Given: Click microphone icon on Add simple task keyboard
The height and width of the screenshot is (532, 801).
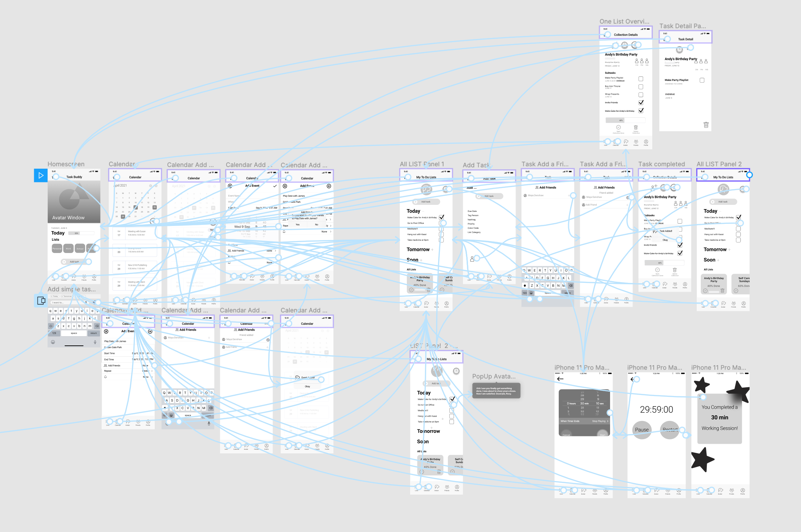Looking at the screenshot, I should [x=95, y=342].
